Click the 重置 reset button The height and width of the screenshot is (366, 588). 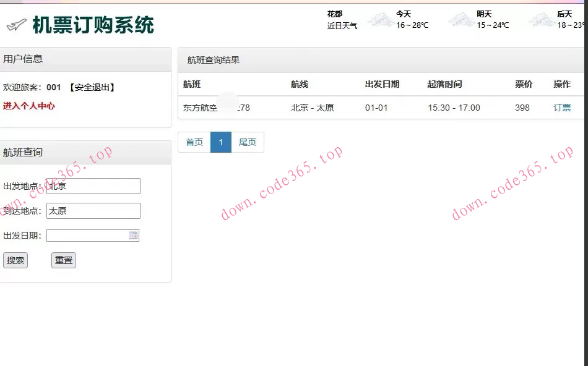(63, 260)
